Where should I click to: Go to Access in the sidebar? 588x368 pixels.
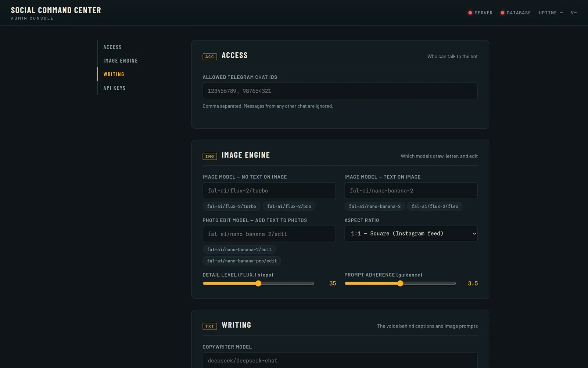click(x=112, y=47)
